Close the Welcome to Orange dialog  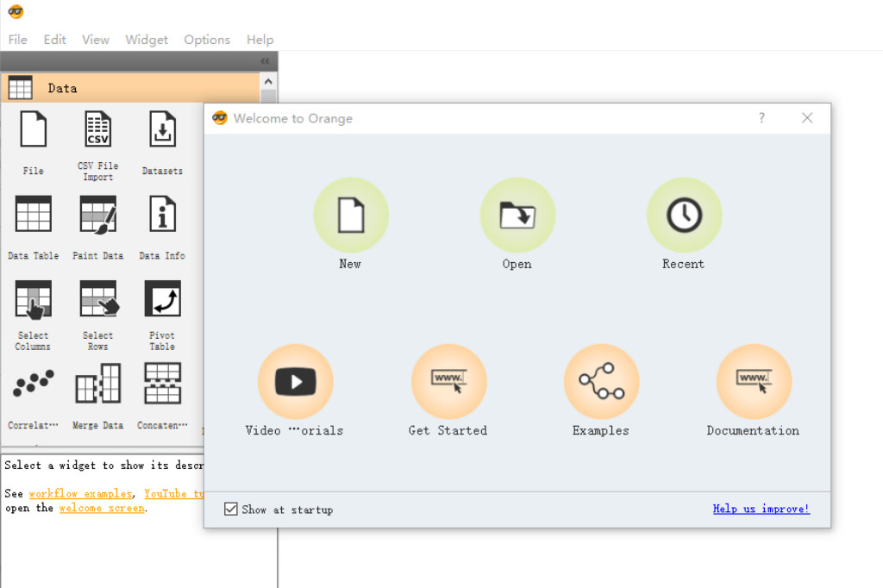coord(807,118)
